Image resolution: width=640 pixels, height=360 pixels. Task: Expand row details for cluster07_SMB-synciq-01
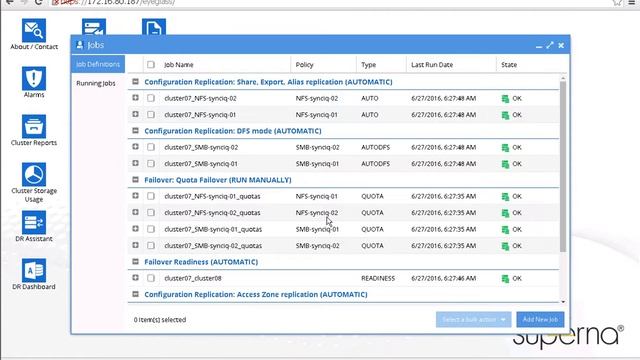[x=136, y=163]
